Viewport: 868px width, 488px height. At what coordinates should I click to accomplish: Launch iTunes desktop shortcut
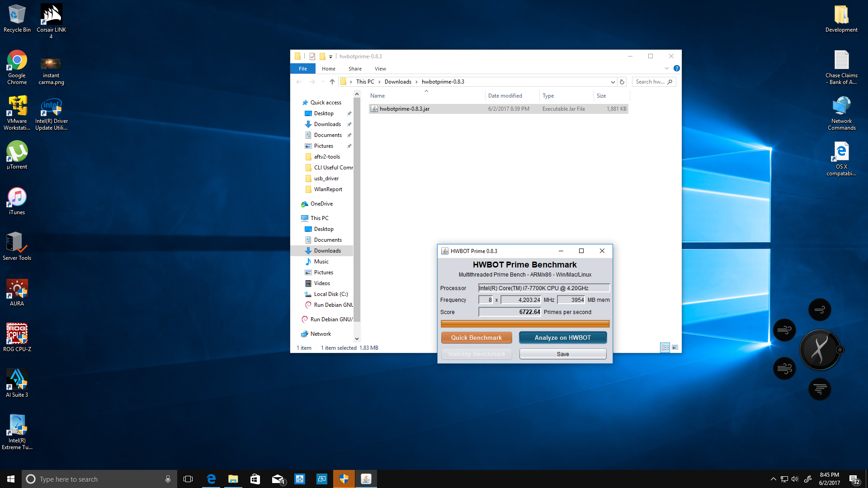pos(17,201)
